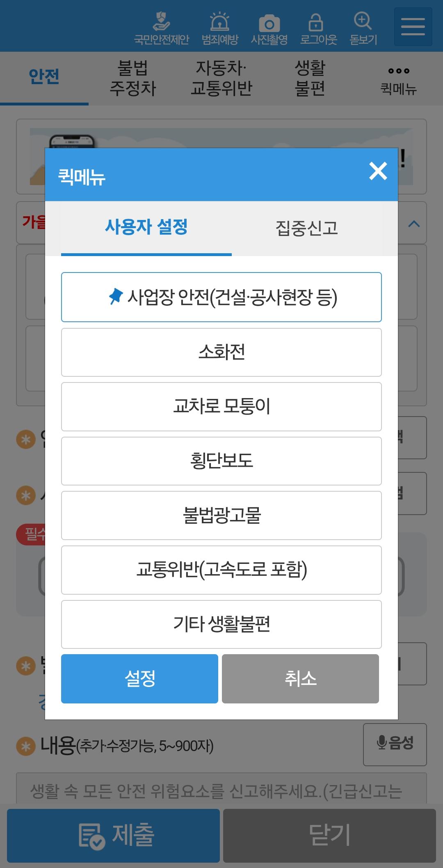Image resolution: width=443 pixels, height=868 pixels.
Task: Switch to the 집중신고 tab
Action: pos(306,228)
